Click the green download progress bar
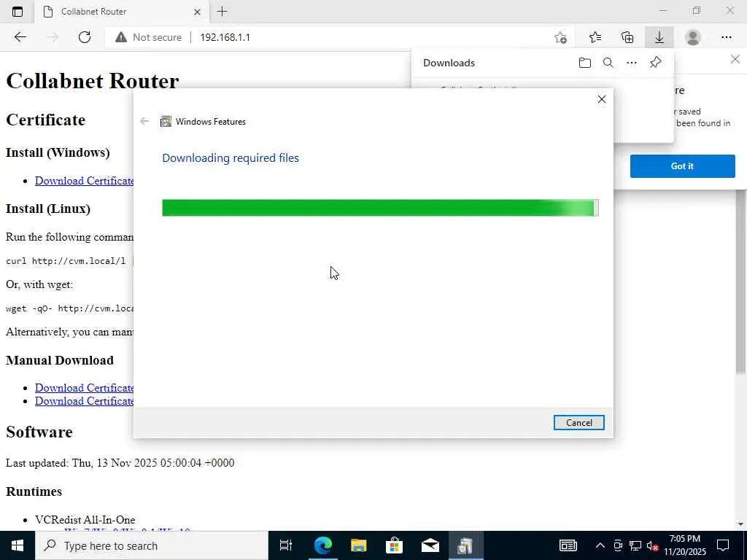This screenshot has width=747, height=560. (x=380, y=208)
